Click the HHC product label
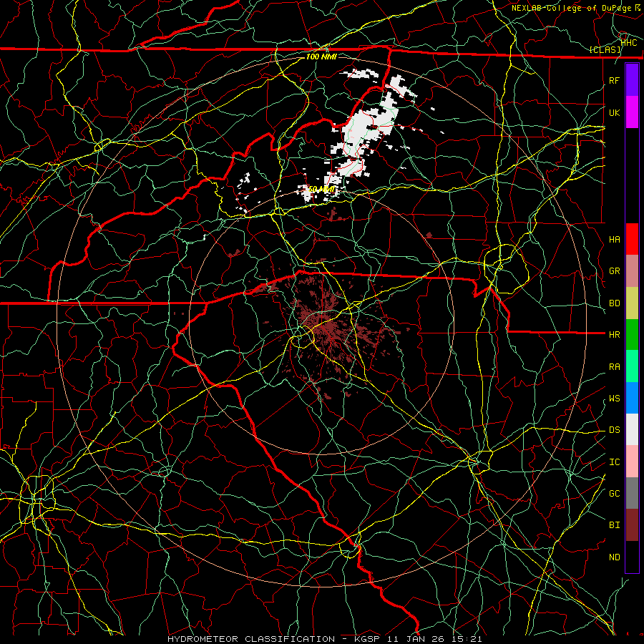 [x=629, y=43]
